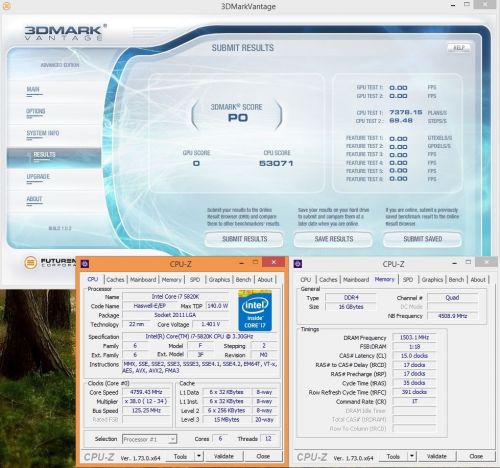Select Memory tab in right CPU-Z window
Viewport: 500px width, 468px height.
[x=384, y=279]
